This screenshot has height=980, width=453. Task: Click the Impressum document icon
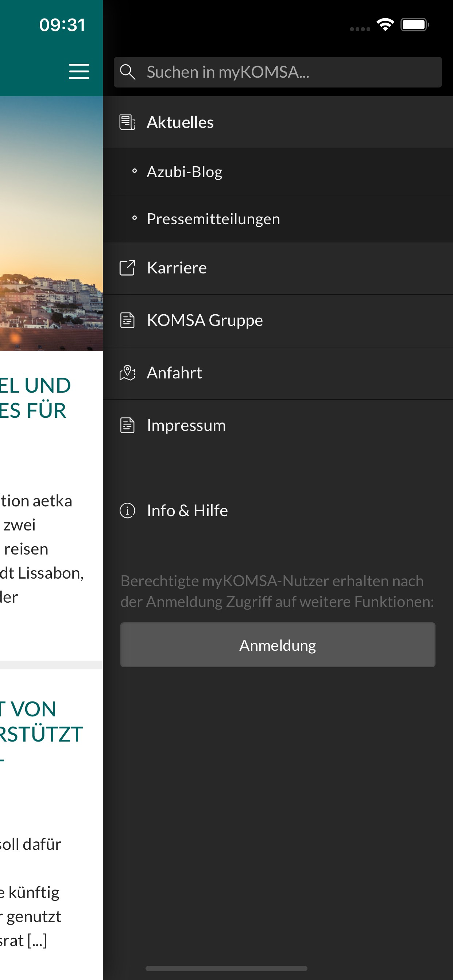[128, 425]
